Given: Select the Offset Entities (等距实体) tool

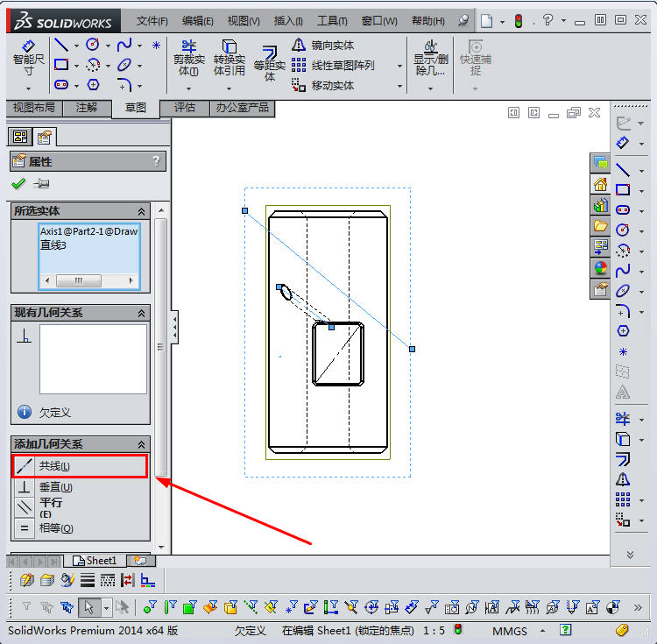Looking at the screenshot, I should 270,61.
